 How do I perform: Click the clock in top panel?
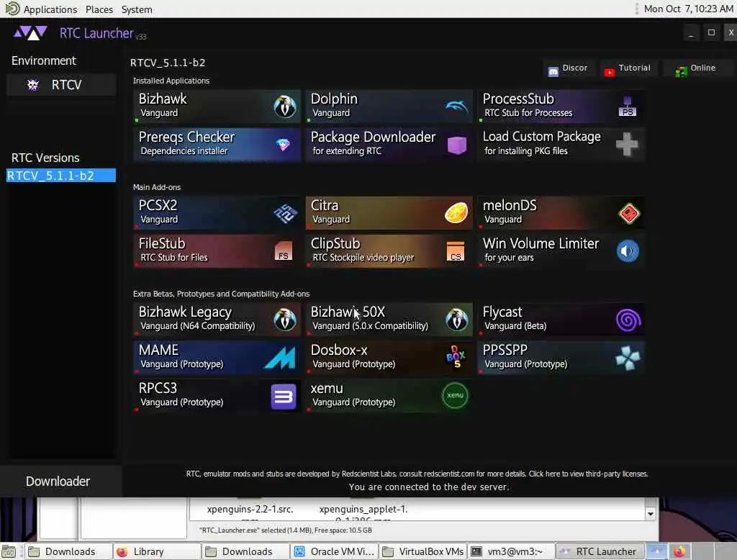click(x=688, y=9)
